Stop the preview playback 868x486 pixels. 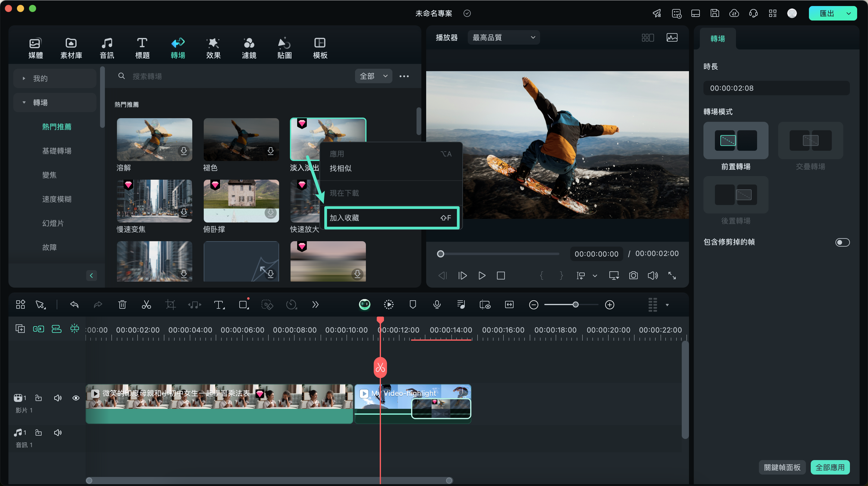pos(501,276)
